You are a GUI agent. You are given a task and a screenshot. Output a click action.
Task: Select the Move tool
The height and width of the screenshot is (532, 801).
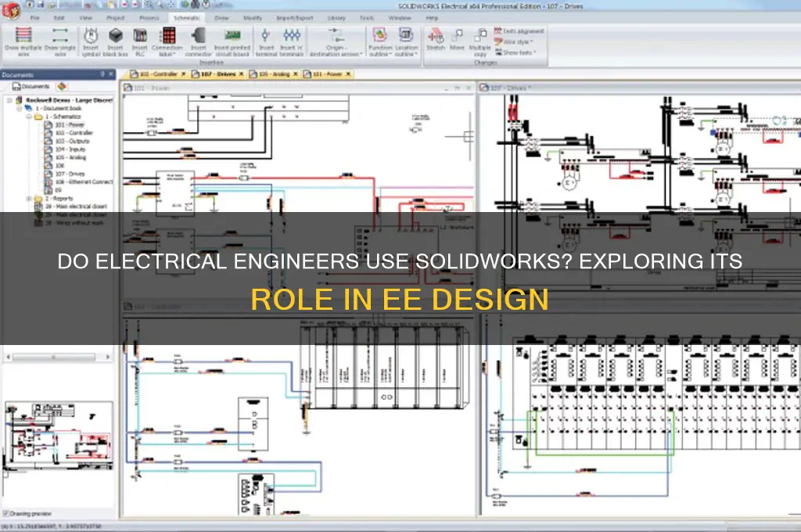pos(457,39)
